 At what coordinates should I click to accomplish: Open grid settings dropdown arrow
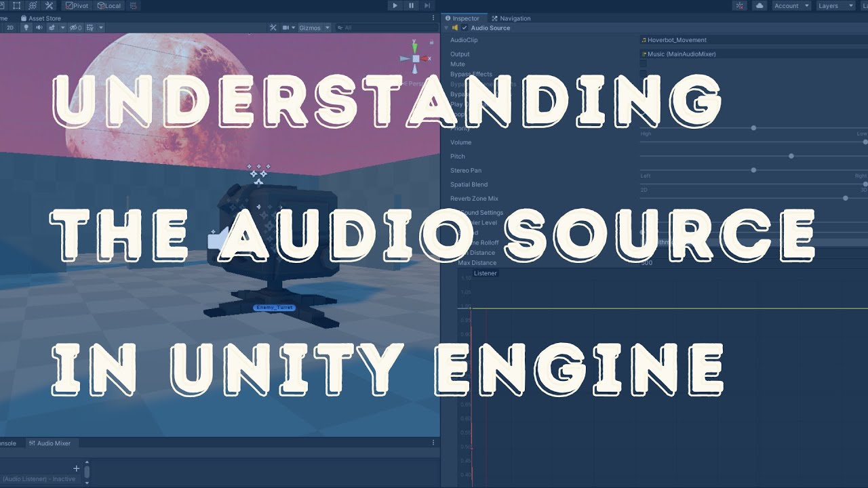(x=101, y=28)
